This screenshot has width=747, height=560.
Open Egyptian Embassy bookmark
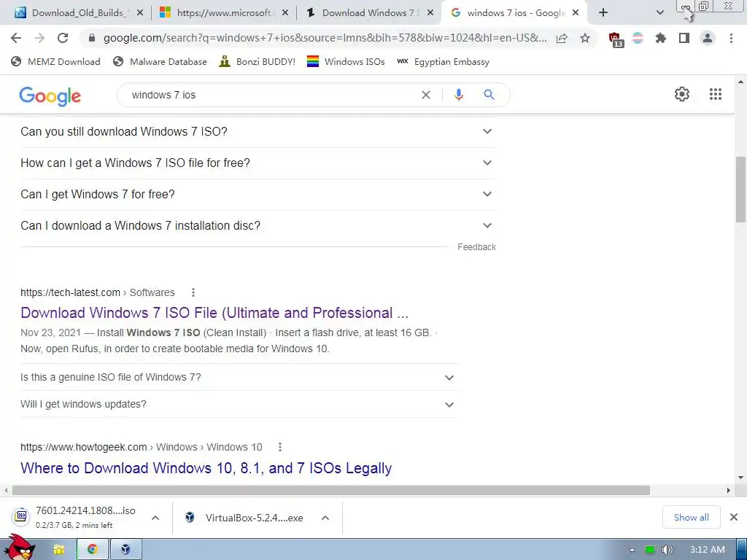443,61
